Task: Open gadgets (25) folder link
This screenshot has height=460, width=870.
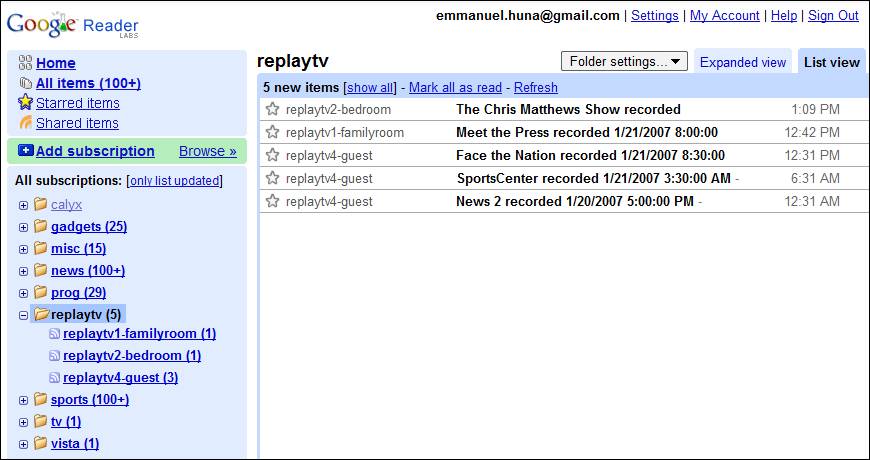Action: coord(89,226)
